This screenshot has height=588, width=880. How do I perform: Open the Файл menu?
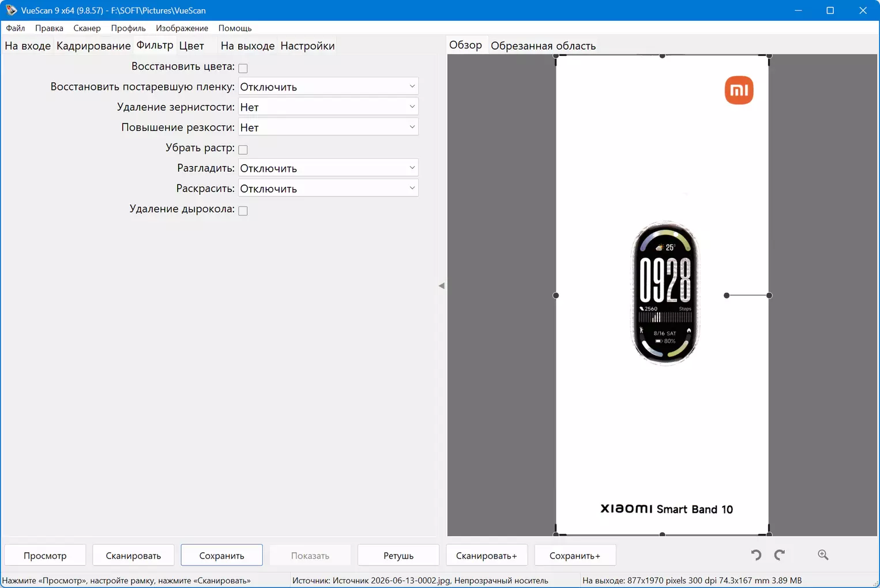[16, 28]
